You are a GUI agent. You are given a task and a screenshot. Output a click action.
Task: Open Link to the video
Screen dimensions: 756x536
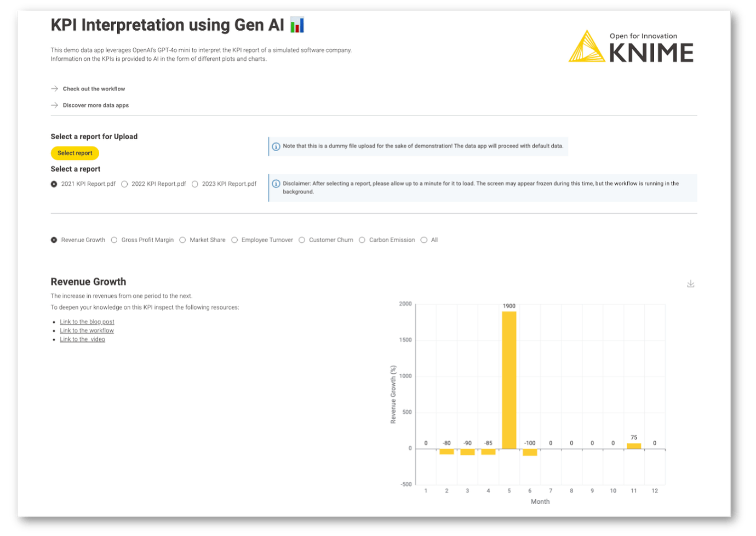point(82,339)
